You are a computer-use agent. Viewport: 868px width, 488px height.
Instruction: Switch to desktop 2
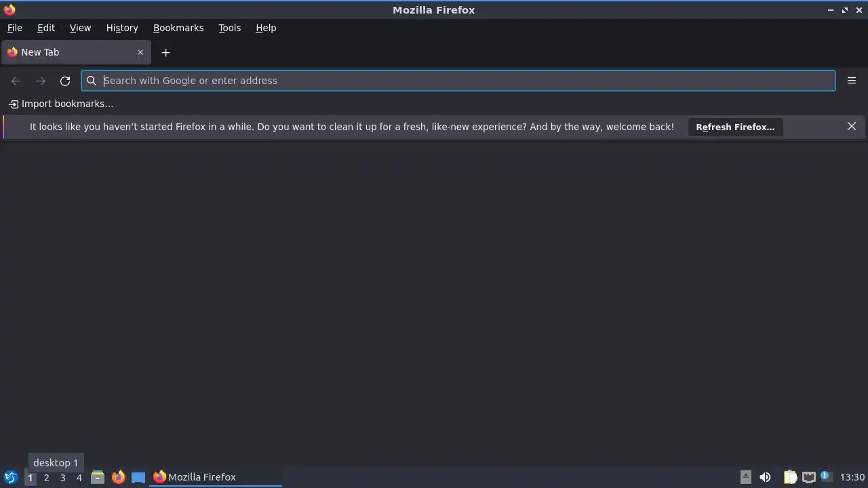pyautogui.click(x=46, y=478)
